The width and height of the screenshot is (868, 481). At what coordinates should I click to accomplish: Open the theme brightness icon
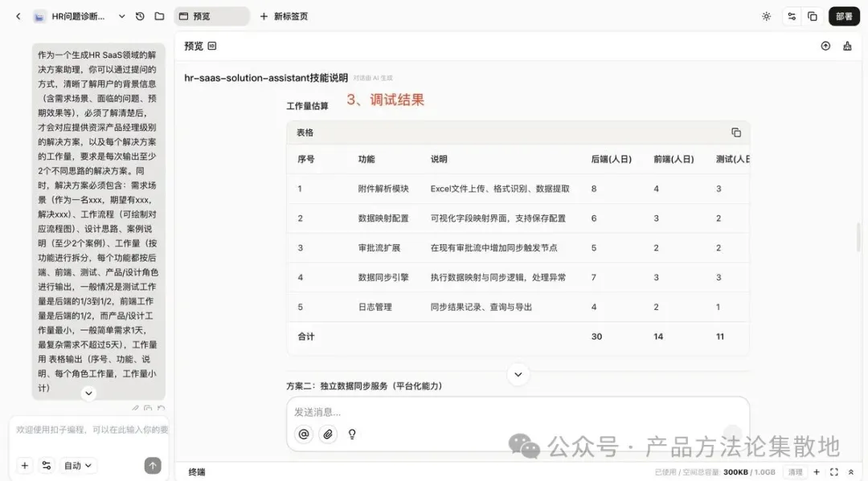point(766,16)
